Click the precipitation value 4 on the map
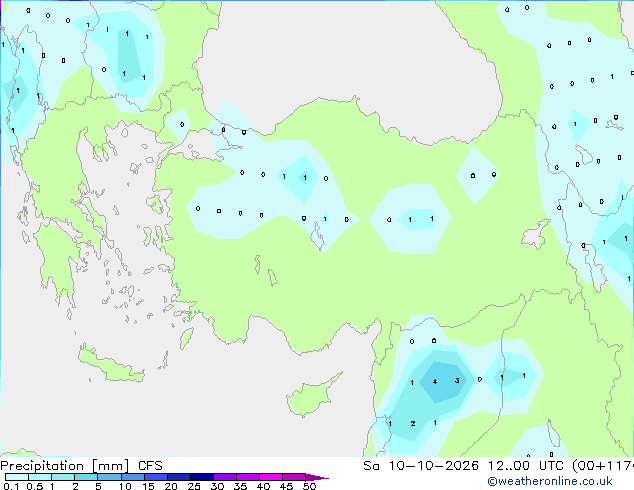634x490 pixels. point(435,381)
